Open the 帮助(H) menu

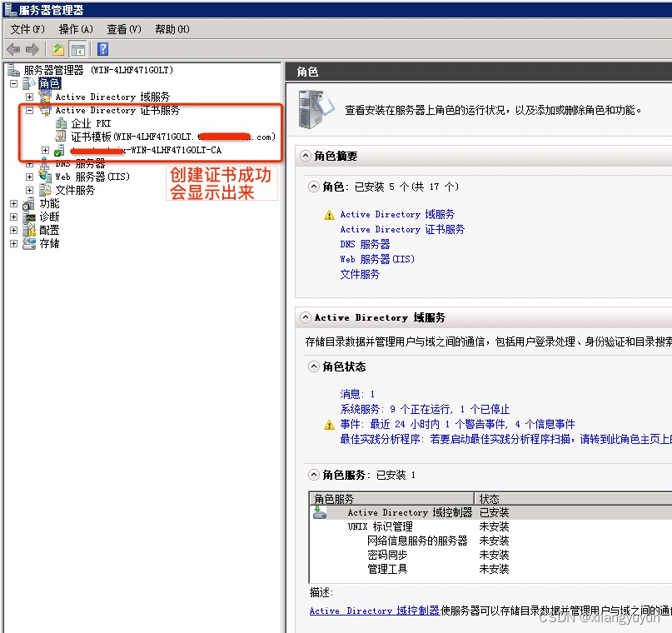click(172, 29)
